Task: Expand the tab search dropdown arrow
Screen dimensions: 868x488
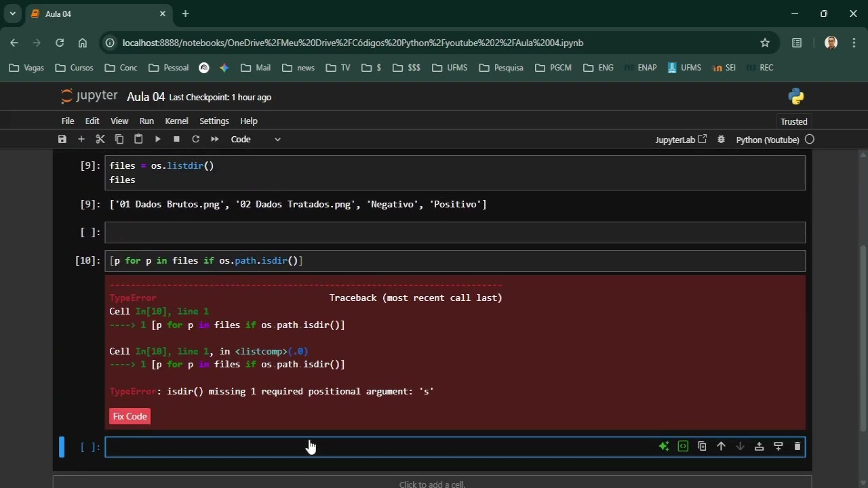Action: pyautogui.click(x=12, y=14)
